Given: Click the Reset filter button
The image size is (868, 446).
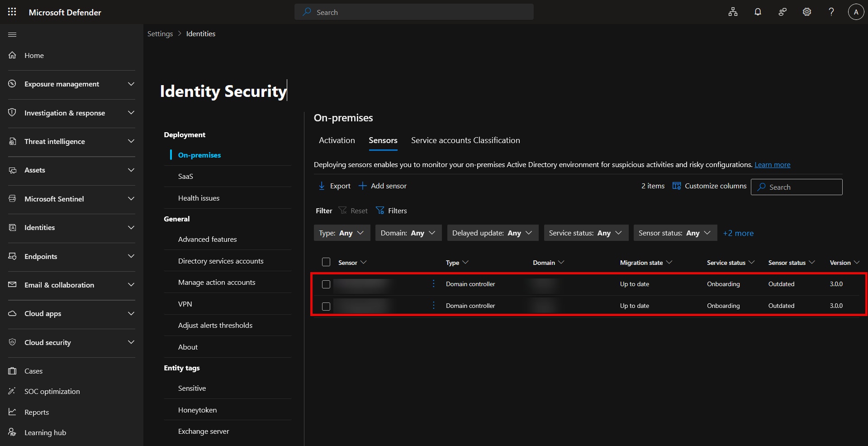Looking at the screenshot, I should [353, 211].
